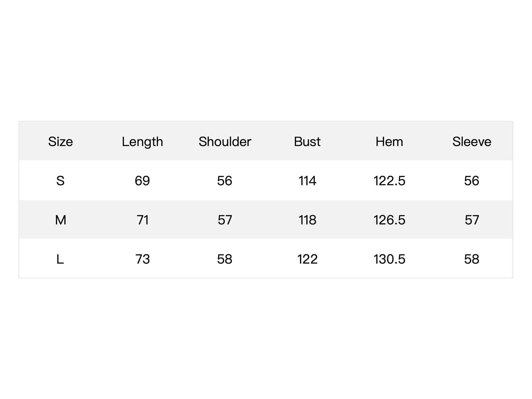The height and width of the screenshot is (399, 532).
Task: Select the Length column header
Action: (x=142, y=142)
